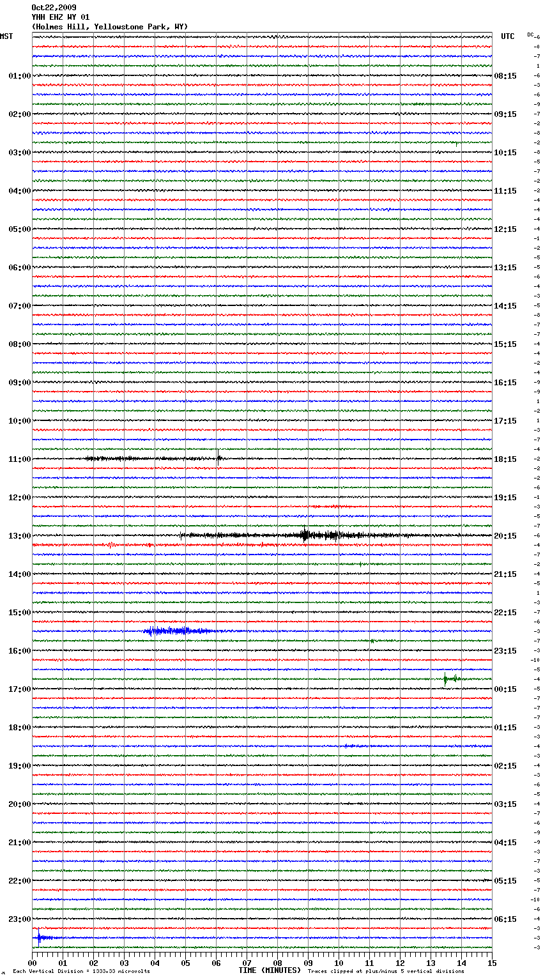Image resolution: width=543 pixels, height=980 pixels.
Task: Click the green spike event before 17:00
Action: [x=452, y=679]
